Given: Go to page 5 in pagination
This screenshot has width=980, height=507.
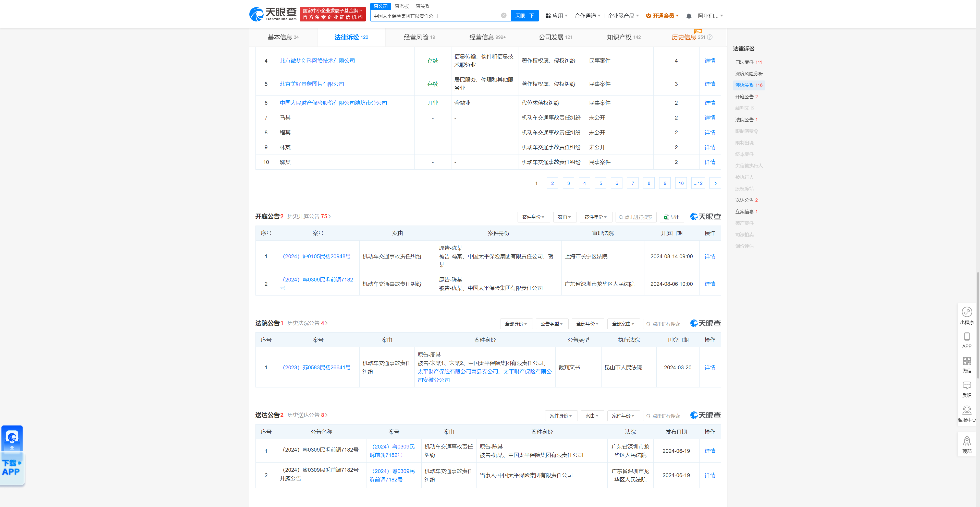Looking at the screenshot, I should point(600,183).
